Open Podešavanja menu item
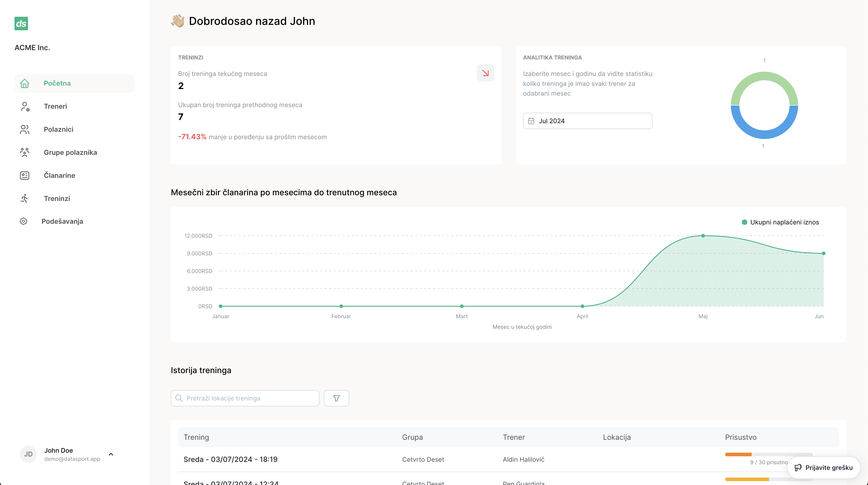This screenshot has width=868, height=485. pos(74,221)
